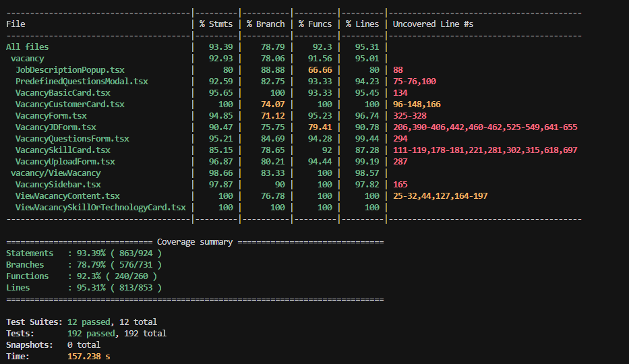Select the VacancyQuestionsForm.tsx file name

(72, 139)
